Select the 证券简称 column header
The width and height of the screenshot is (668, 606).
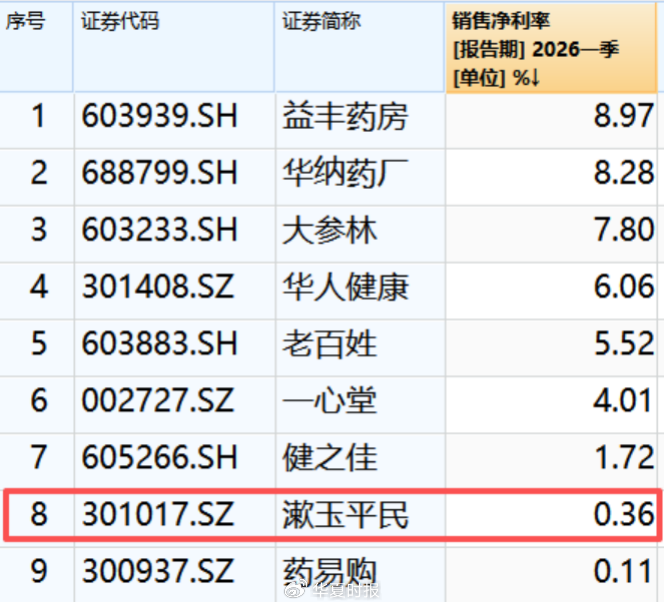(360, 46)
